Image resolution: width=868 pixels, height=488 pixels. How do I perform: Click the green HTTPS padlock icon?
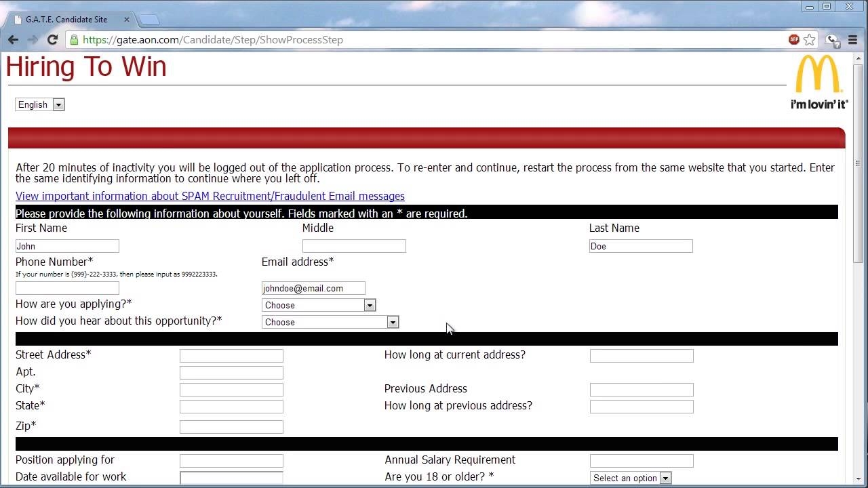[x=72, y=39]
